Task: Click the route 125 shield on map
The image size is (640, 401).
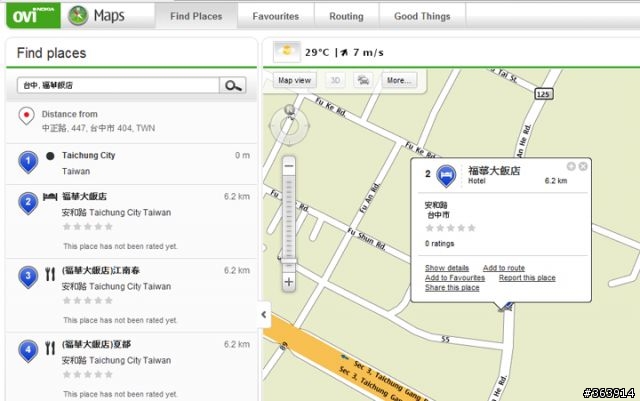Action: click(543, 94)
